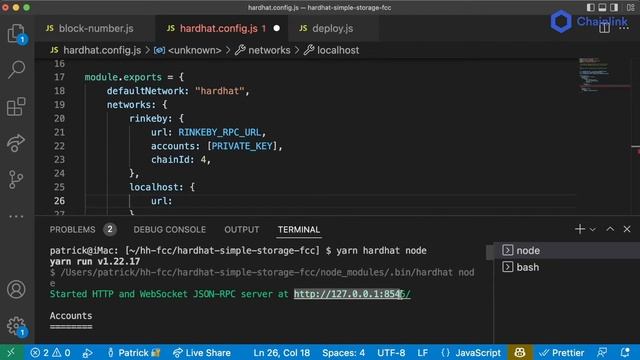Click line number 20 in gutter
The height and width of the screenshot is (360, 640).
(x=59, y=118)
